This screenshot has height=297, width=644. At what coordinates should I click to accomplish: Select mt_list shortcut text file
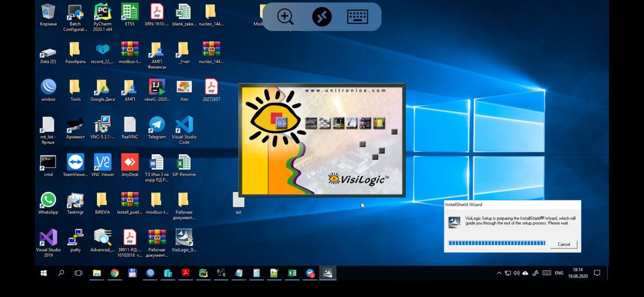coord(48,130)
